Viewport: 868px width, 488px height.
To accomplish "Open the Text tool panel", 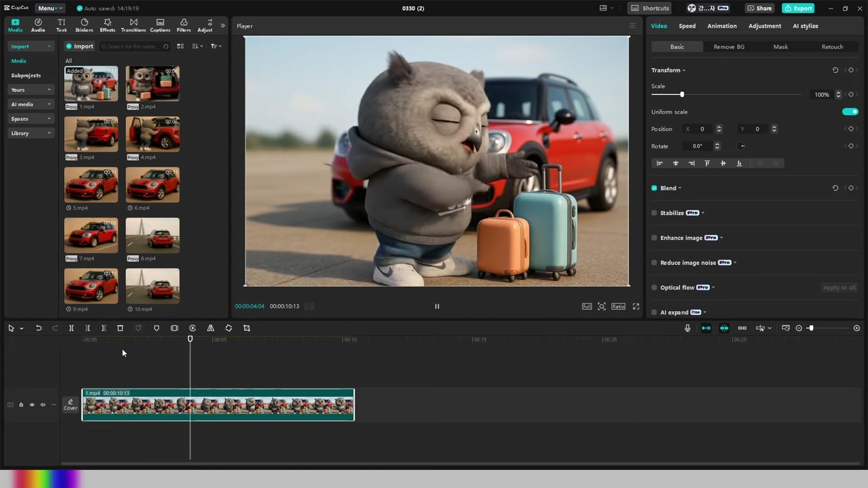I will [61, 25].
